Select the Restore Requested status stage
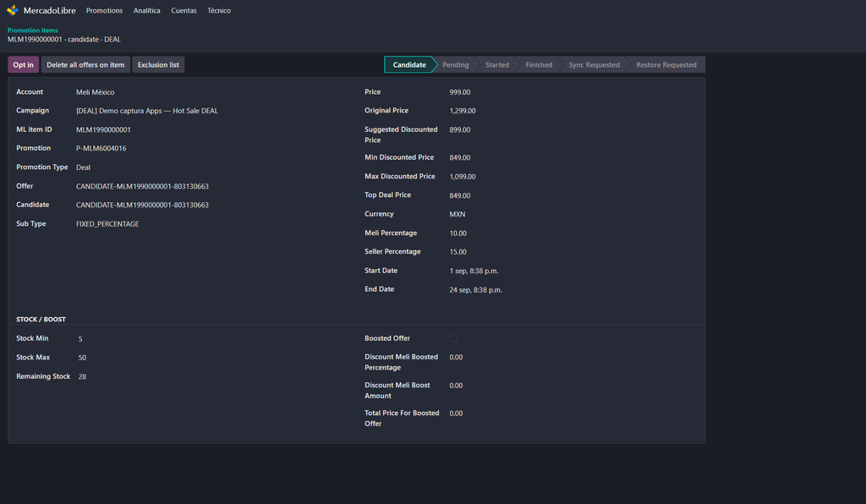The image size is (866, 504). pyautogui.click(x=666, y=64)
